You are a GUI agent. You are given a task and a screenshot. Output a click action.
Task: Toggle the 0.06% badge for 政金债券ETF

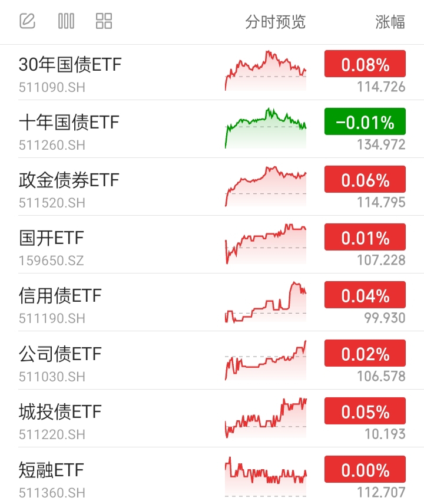coord(365,179)
